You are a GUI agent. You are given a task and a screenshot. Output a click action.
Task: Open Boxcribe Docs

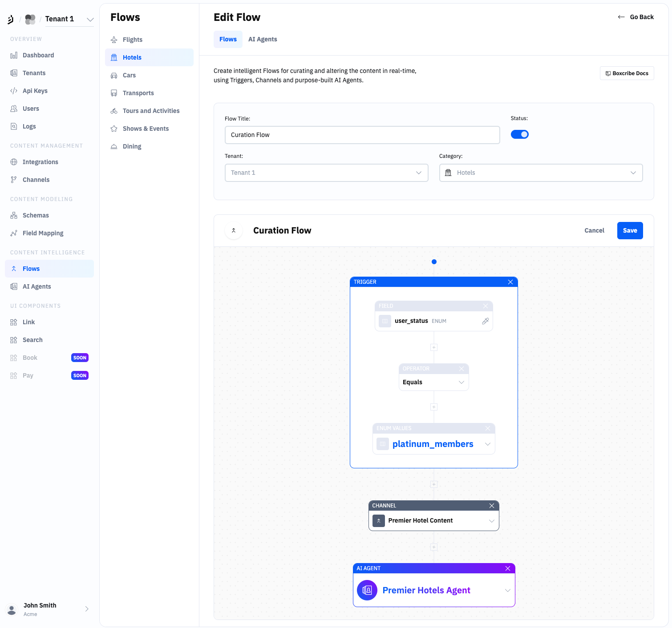[627, 73]
